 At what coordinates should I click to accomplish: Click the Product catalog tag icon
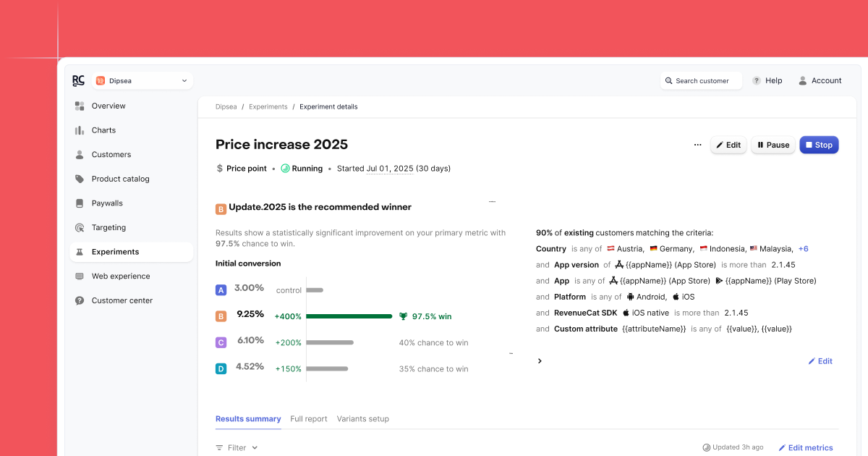(80, 179)
